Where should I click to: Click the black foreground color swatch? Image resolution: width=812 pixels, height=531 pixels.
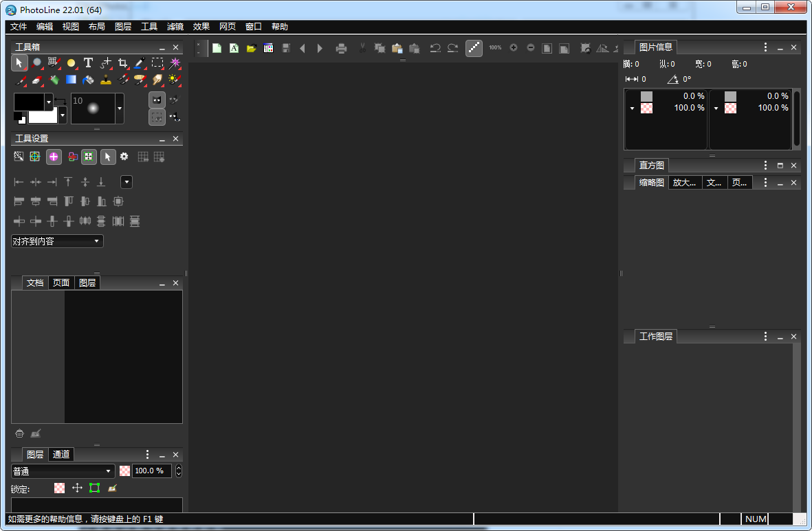(29, 102)
